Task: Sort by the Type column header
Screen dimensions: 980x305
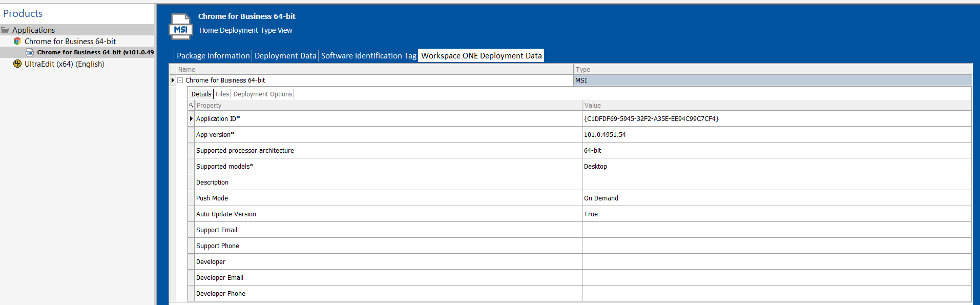Action: click(583, 70)
